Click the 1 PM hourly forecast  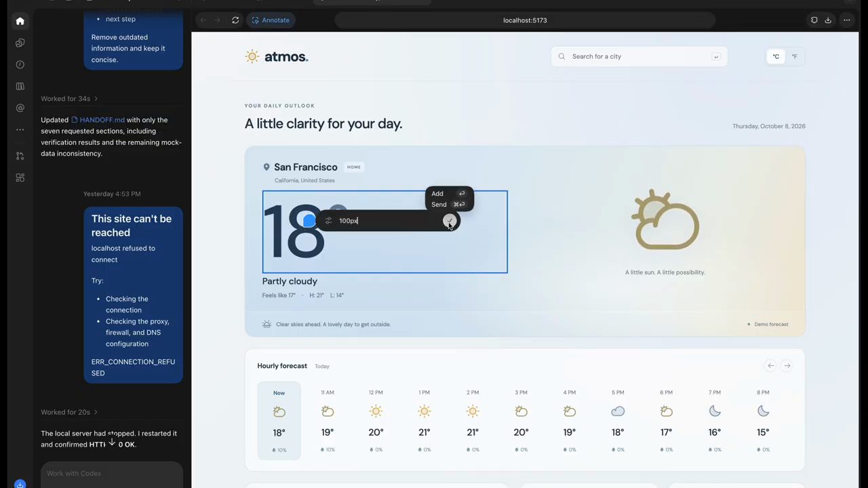(424, 421)
